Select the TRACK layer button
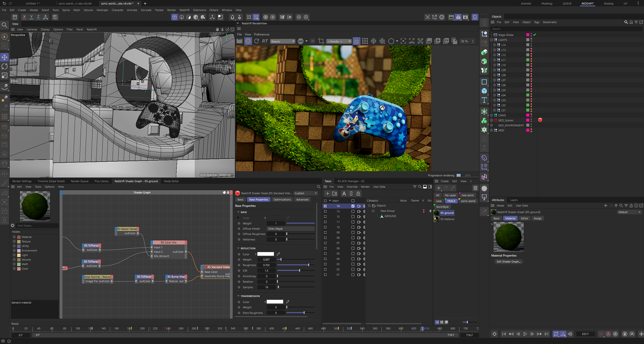Screen dimensions: 644x344 (x=451, y=201)
